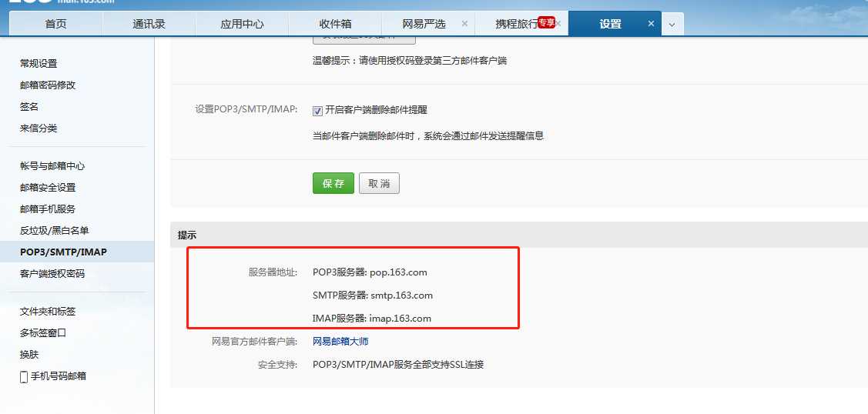868x414 pixels.
Task: Open 邮箱手机服务 settings
Action: [x=48, y=209]
